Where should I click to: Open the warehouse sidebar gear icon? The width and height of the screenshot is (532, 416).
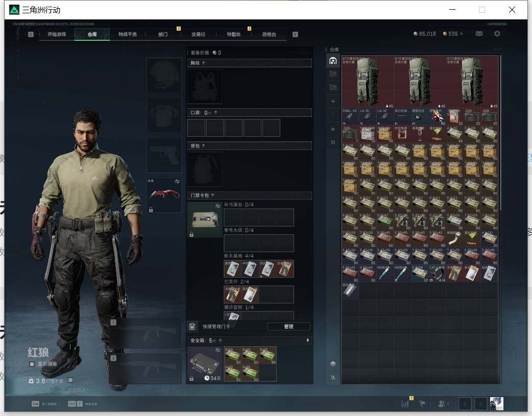333,142
